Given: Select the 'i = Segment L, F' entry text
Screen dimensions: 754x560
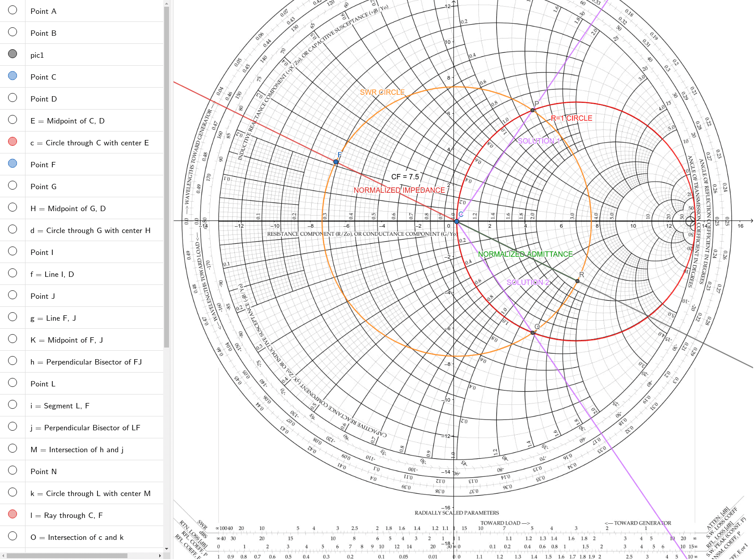Looking at the screenshot, I should coord(60,406).
